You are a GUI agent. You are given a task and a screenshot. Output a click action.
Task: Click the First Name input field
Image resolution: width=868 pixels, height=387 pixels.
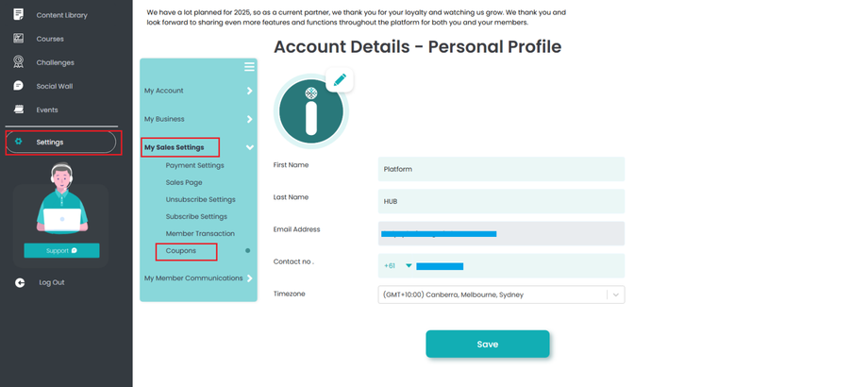[501, 169]
